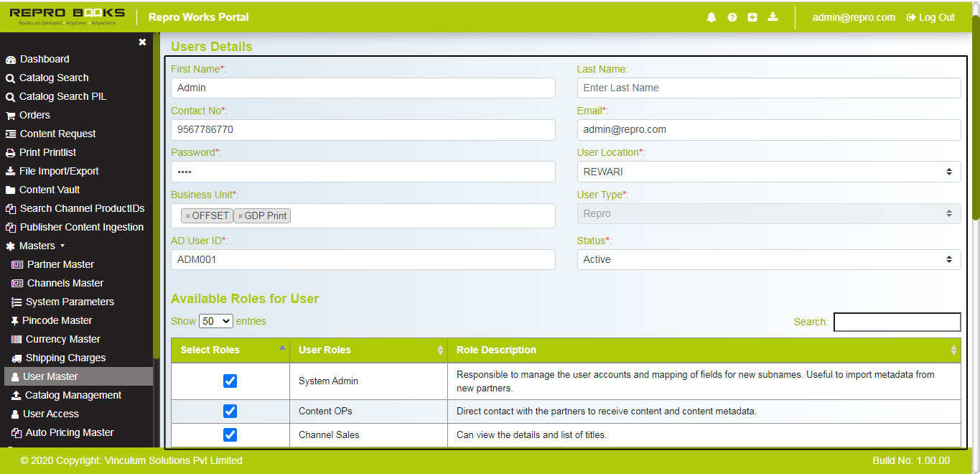Click the plus icon in the top bar
The width and height of the screenshot is (980, 474).
(x=752, y=17)
